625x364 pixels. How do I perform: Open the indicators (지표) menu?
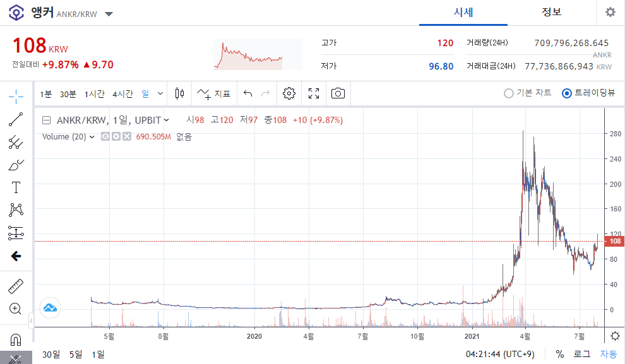(x=213, y=94)
